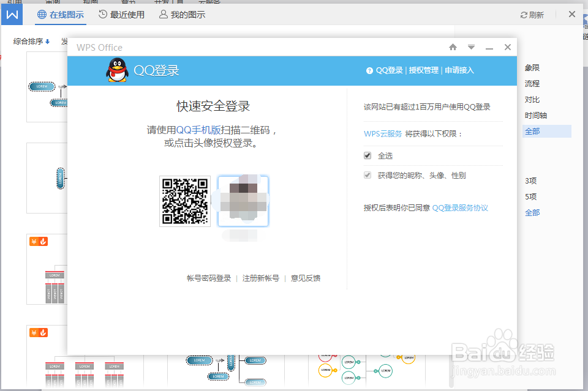The height and width of the screenshot is (391, 588).
Task: Select the 流程 category
Action: coord(532,83)
